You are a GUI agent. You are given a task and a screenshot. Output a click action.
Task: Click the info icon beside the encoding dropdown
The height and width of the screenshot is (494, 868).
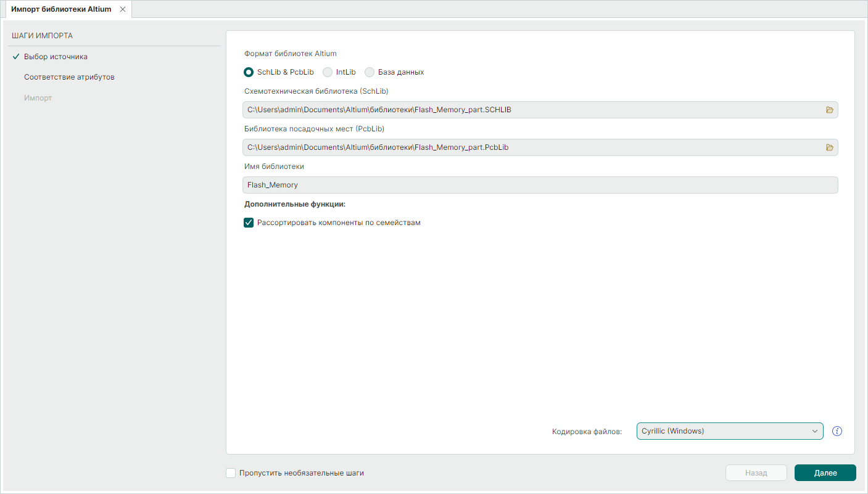tap(837, 431)
